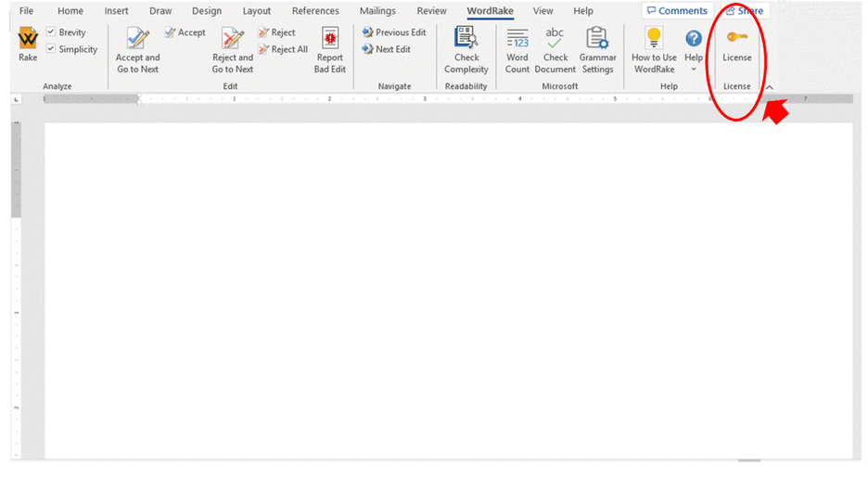This screenshot has height=488, width=868.
Task: Switch to the View tab
Action: click(x=542, y=10)
